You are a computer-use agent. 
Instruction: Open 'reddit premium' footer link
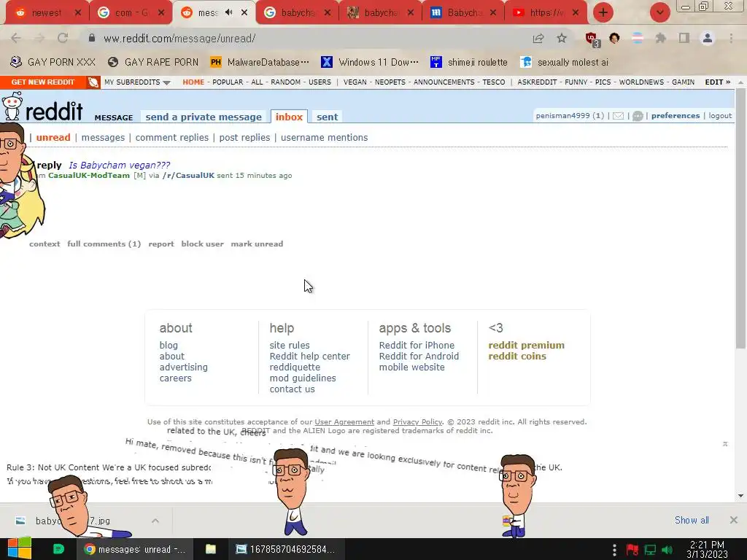coord(526,345)
